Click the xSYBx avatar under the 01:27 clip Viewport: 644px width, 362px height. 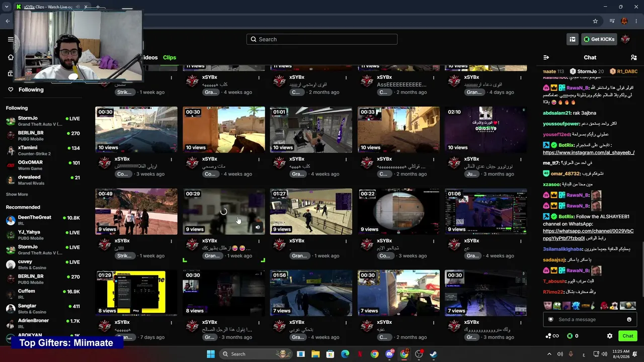(280, 245)
